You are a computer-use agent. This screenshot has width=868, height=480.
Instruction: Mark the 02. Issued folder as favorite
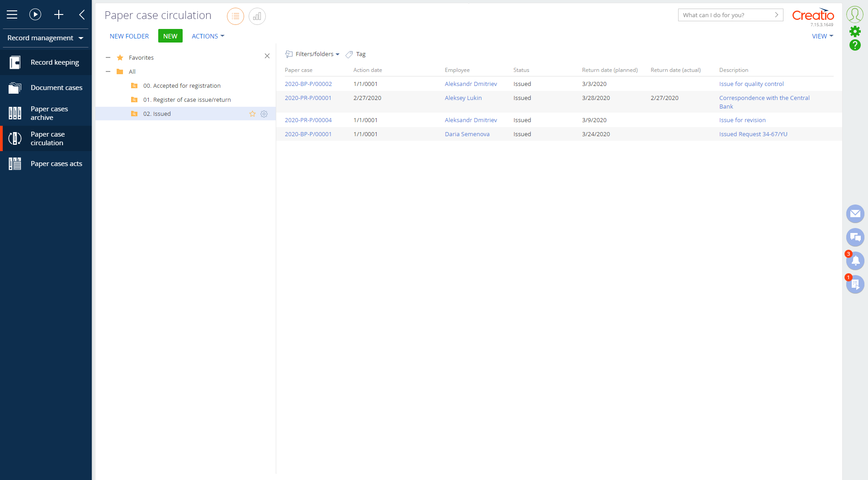pyautogui.click(x=252, y=114)
